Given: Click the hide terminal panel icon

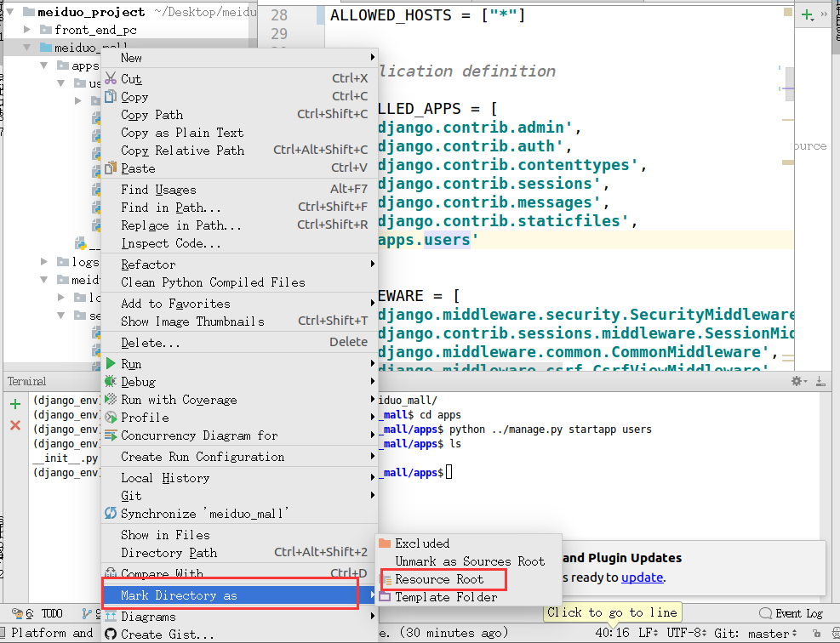Looking at the screenshot, I should pyautogui.click(x=820, y=381).
